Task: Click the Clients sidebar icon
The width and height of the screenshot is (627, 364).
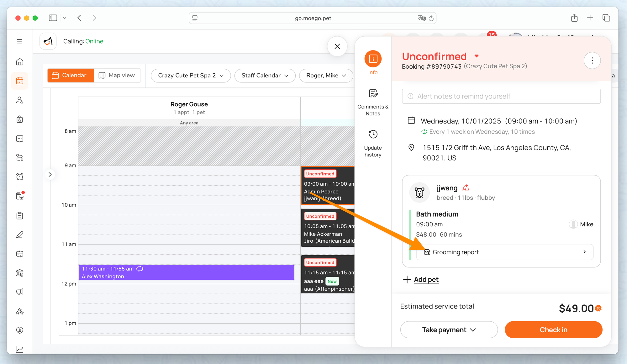Action: (x=20, y=100)
